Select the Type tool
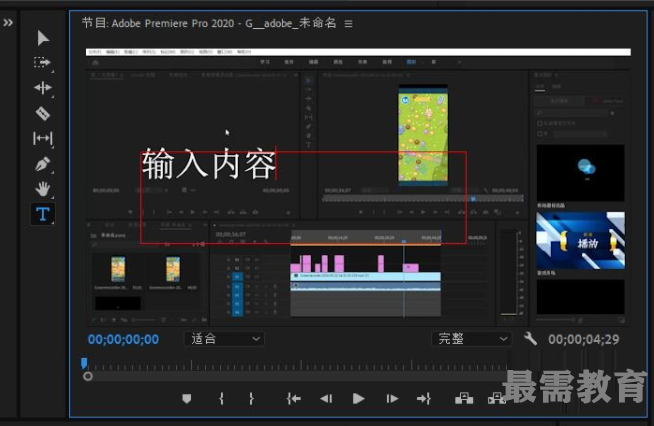This screenshot has height=426, width=654. (42, 214)
